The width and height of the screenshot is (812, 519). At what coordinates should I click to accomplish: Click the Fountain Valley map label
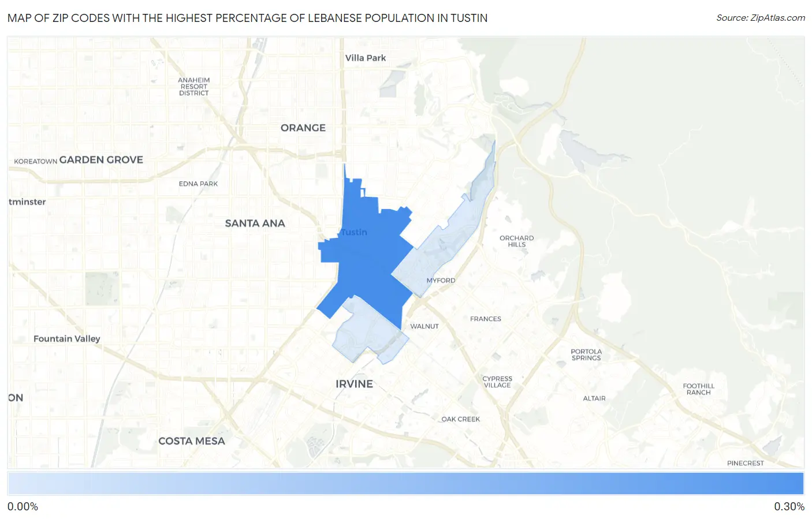pyautogui.click(x=67, y=339)
